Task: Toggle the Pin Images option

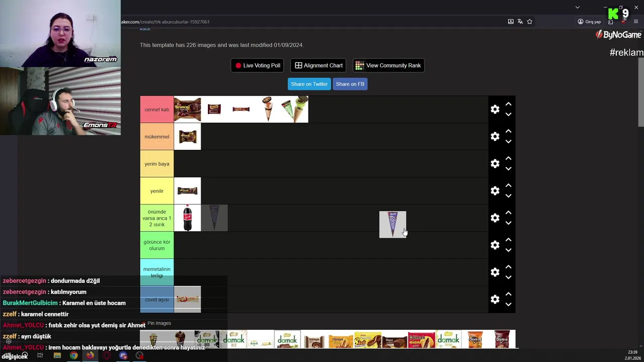Action: pos(156,323)
